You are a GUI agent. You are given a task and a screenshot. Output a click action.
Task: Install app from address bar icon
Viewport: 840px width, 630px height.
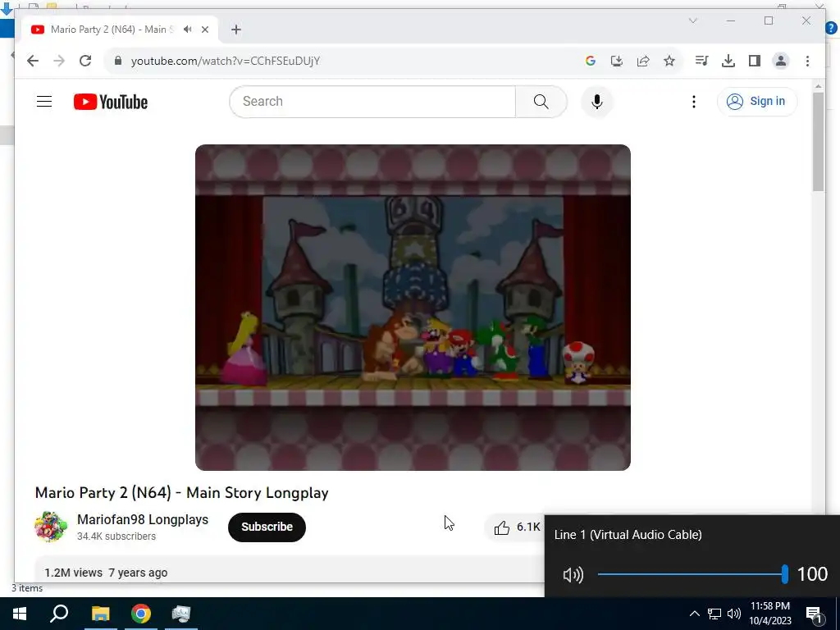(x=617, y=61)
